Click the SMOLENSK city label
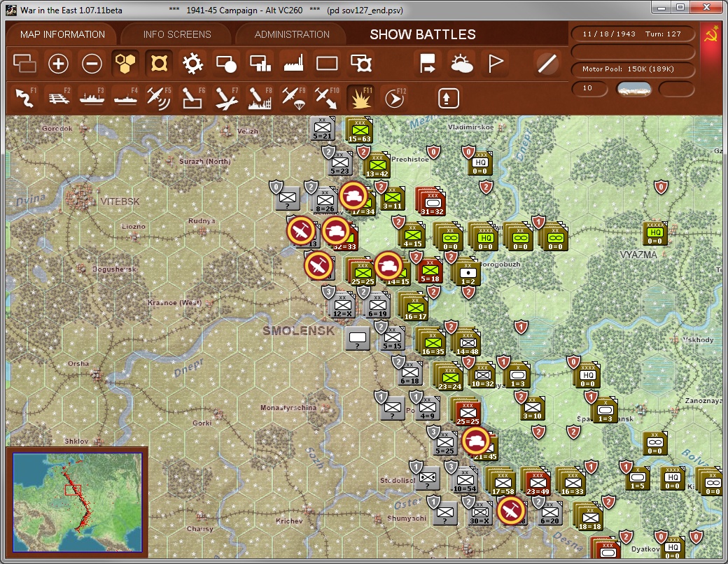 pyautogui.click(x=298, y=330)
